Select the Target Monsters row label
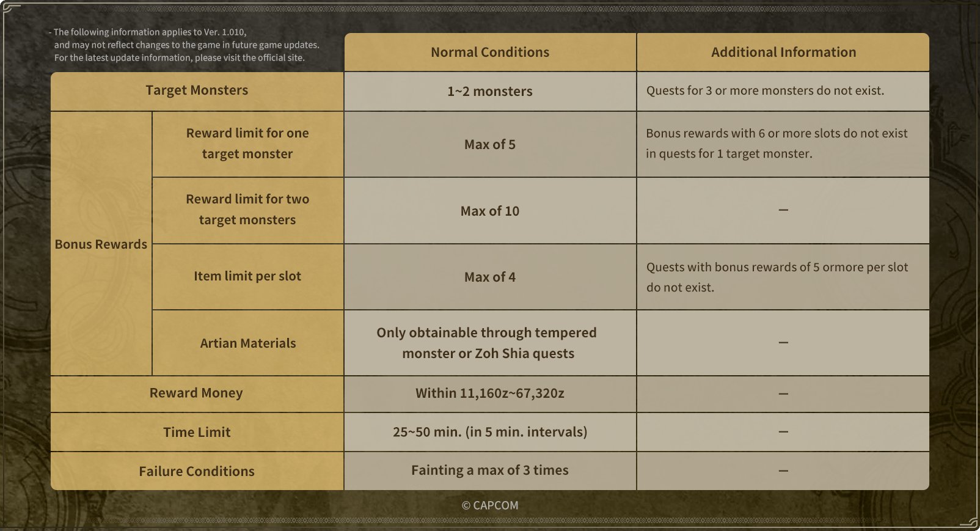 [197, 90]
